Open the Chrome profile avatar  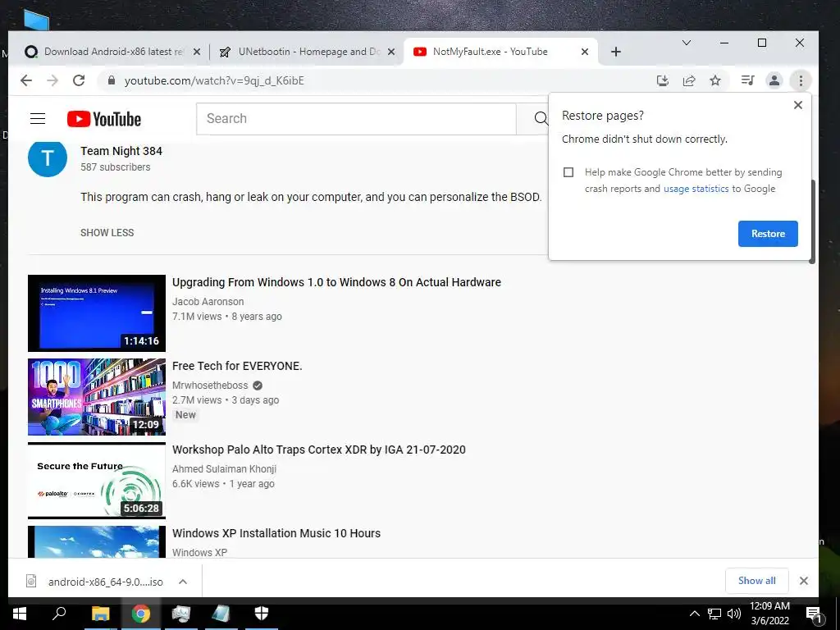click(x=774, y=80)
